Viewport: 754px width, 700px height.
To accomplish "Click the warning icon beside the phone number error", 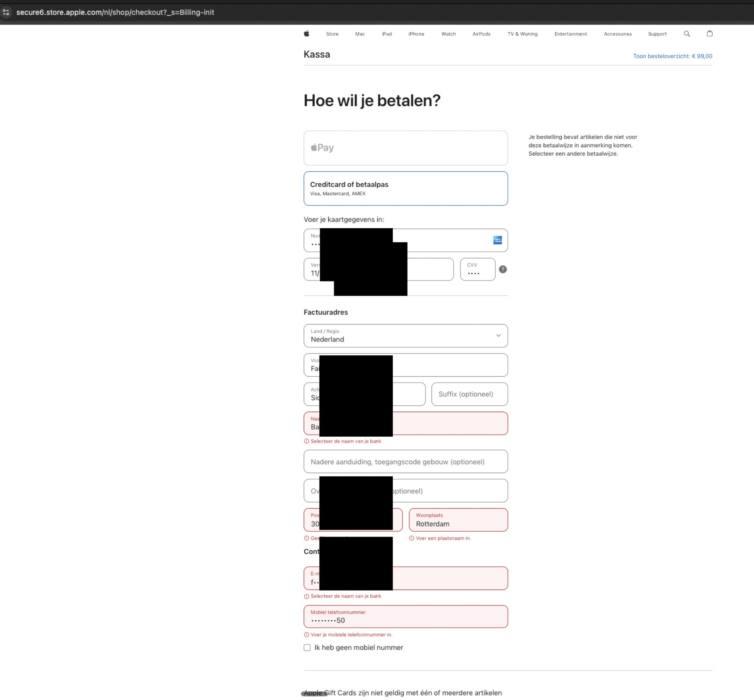I will pyautogui.click(x=306, y=635).
